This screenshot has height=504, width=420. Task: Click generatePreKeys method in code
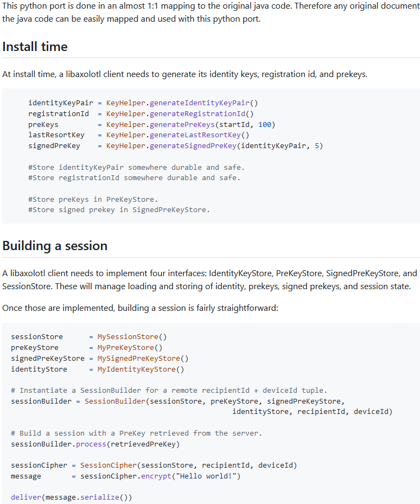[x=182, y=124]
